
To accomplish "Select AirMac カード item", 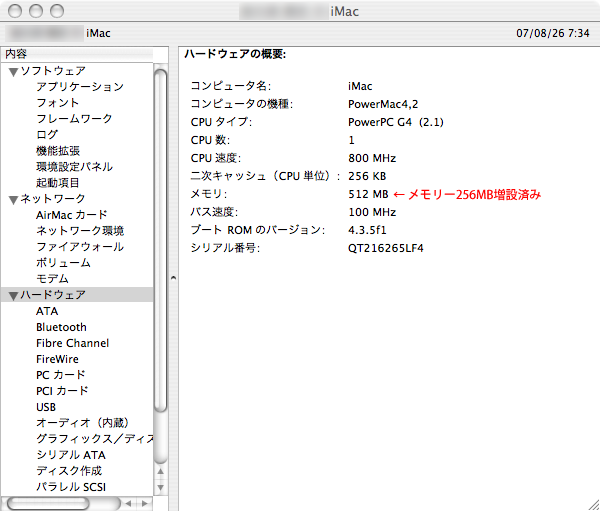I will click(72, 215).
